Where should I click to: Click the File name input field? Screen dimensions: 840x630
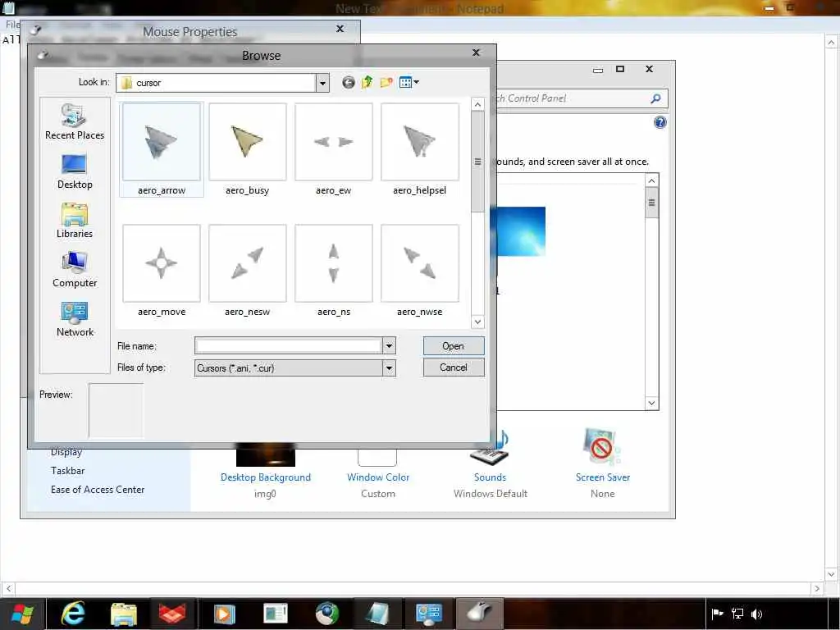pyautogui.click(x=288, y=346)
